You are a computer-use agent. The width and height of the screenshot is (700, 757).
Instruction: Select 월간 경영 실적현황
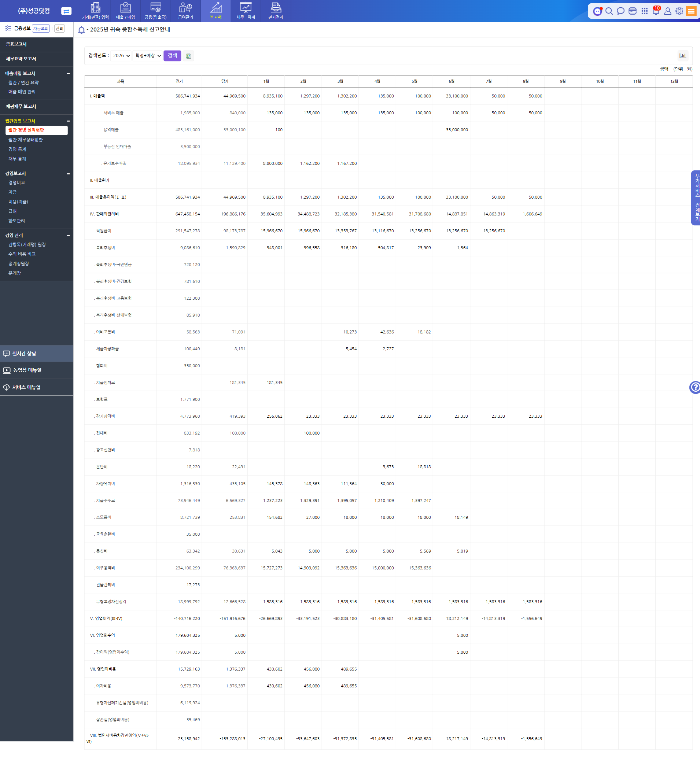tap(36, 130)
